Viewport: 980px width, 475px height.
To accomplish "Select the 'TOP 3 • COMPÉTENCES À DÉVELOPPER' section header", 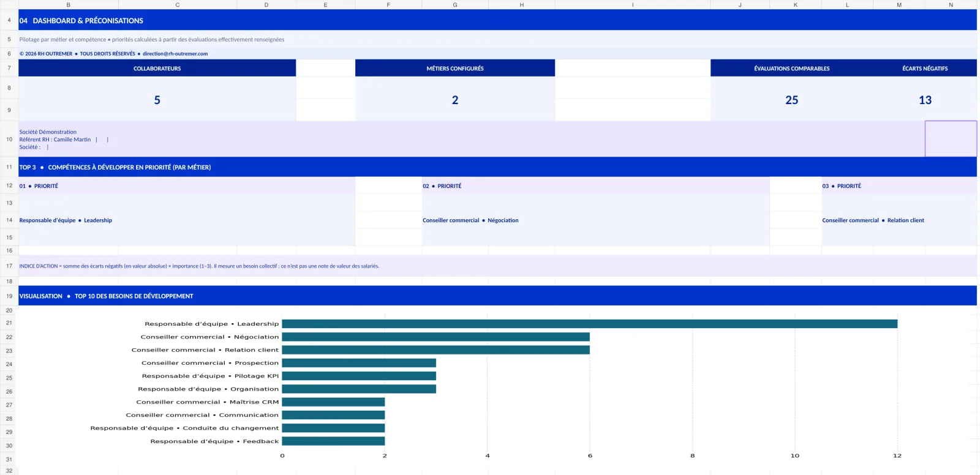I will 497,167.
